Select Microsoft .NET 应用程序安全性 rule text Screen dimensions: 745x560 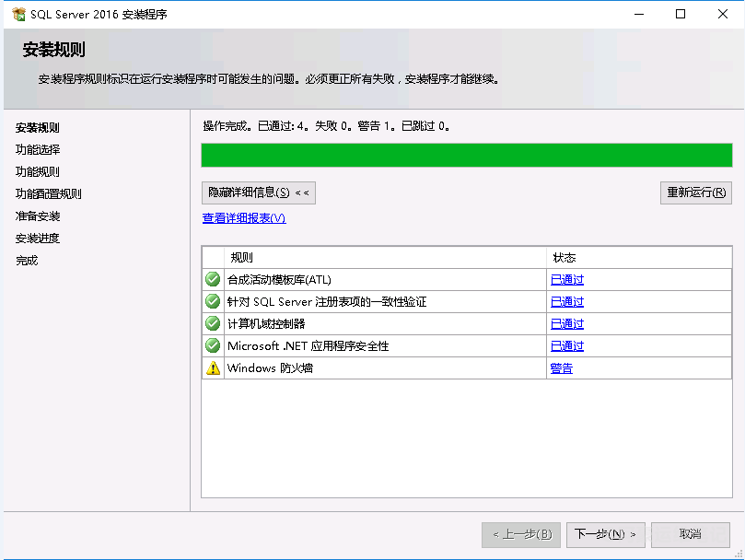click(308, 345)
